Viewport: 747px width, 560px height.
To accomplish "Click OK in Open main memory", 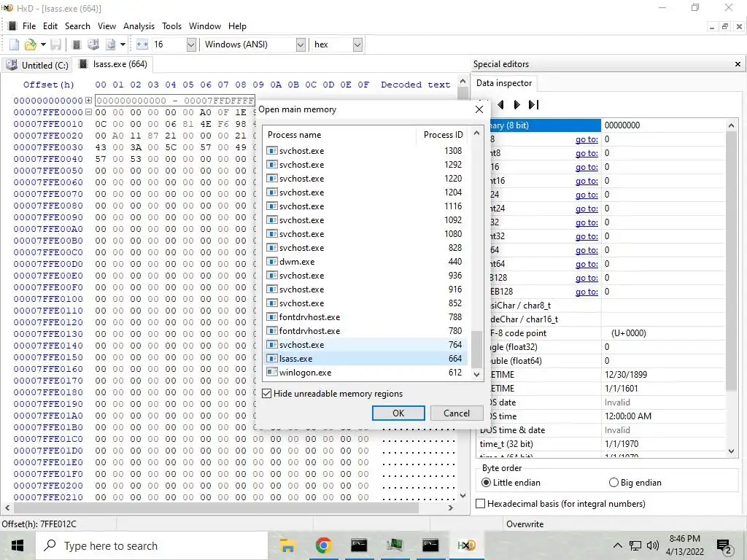I will click(398, 413).
